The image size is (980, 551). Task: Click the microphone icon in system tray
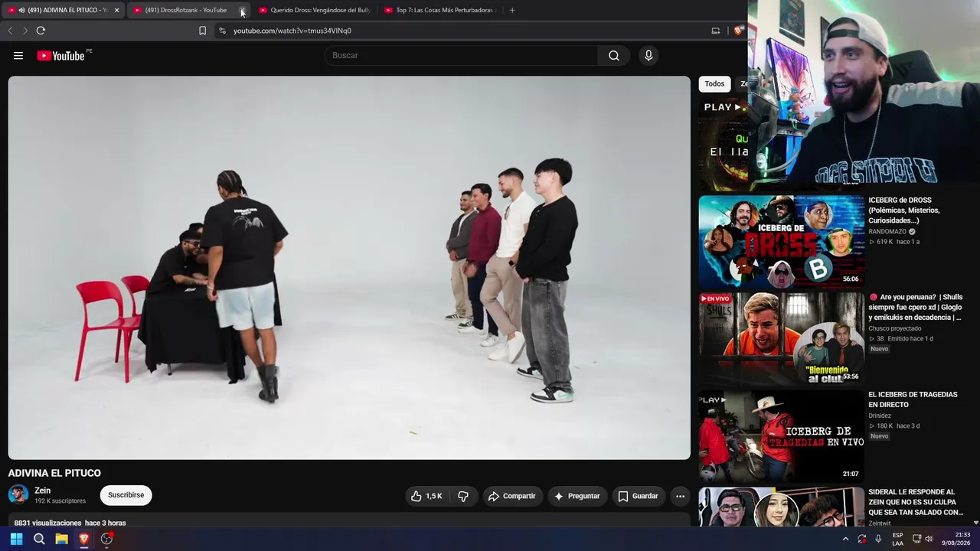point(878,539)
